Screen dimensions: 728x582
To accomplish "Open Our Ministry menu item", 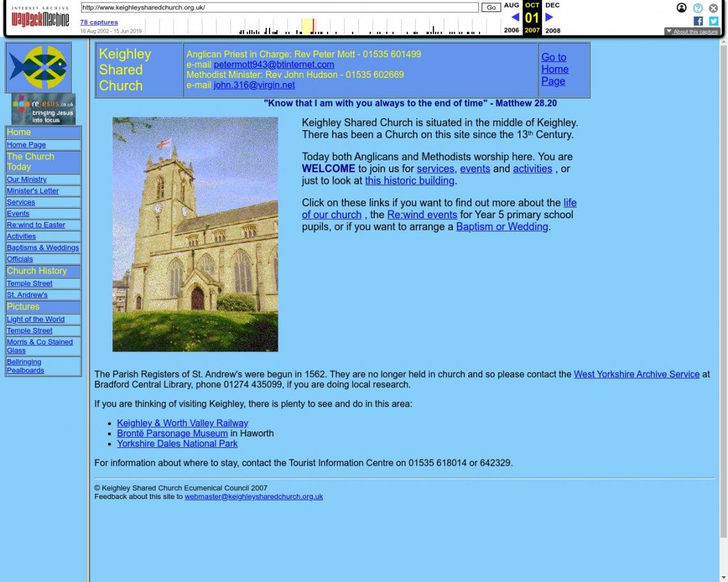I will point(26,179).
